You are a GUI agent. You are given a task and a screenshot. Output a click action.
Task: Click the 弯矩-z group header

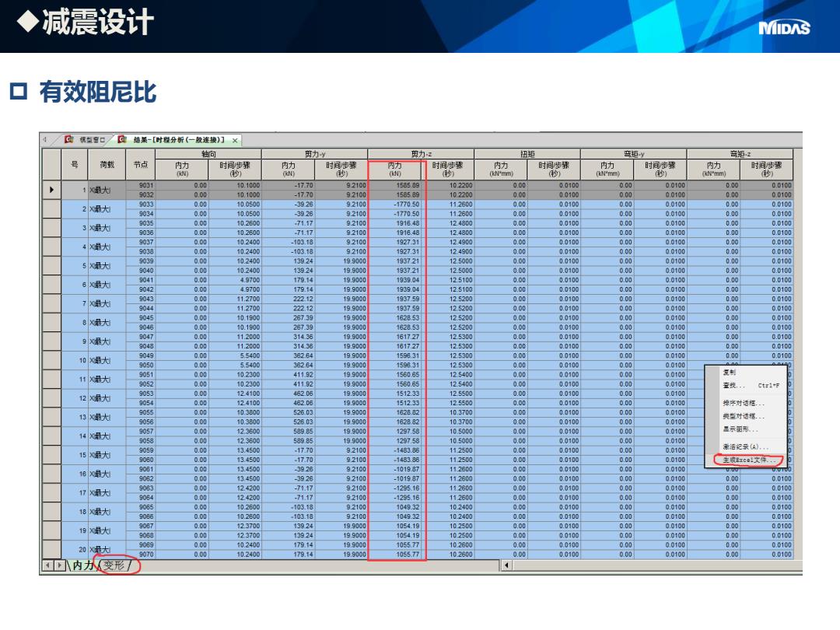pos(740,154)
